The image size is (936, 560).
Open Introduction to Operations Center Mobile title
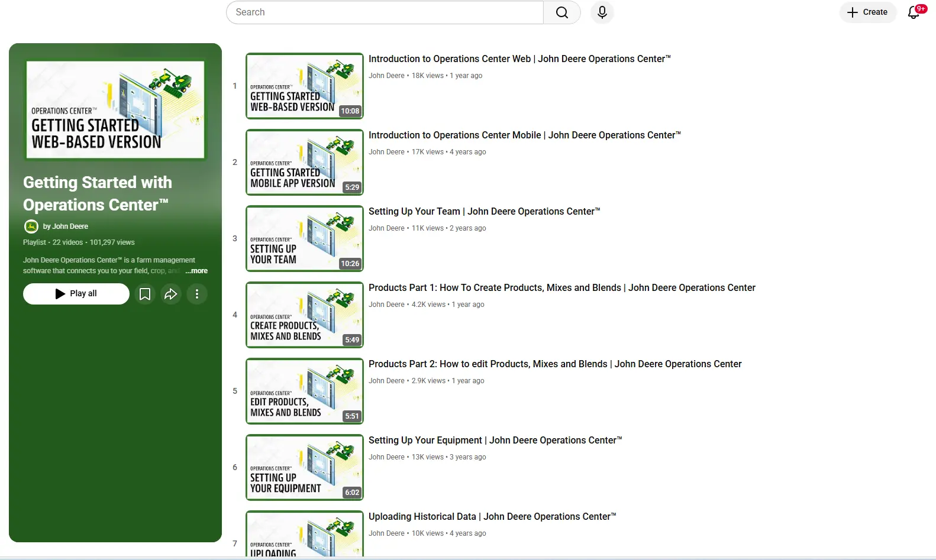coord(524,135)
